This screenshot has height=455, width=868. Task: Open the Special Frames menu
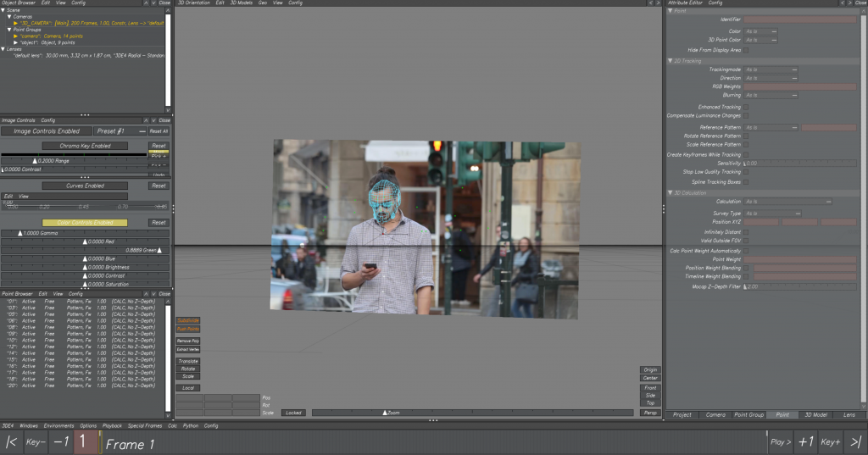(147, 425)
